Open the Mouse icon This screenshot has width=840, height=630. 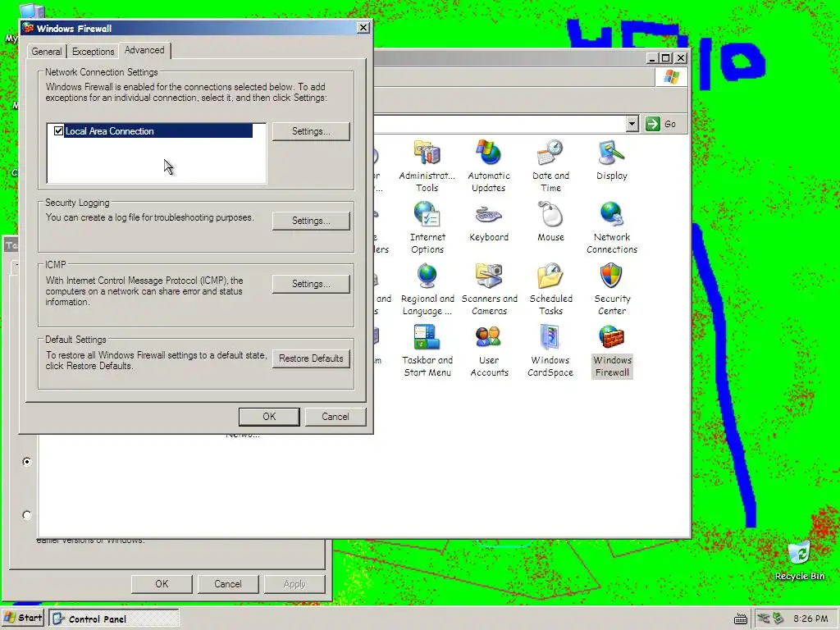pyautogui.click(x=550, y=221)
